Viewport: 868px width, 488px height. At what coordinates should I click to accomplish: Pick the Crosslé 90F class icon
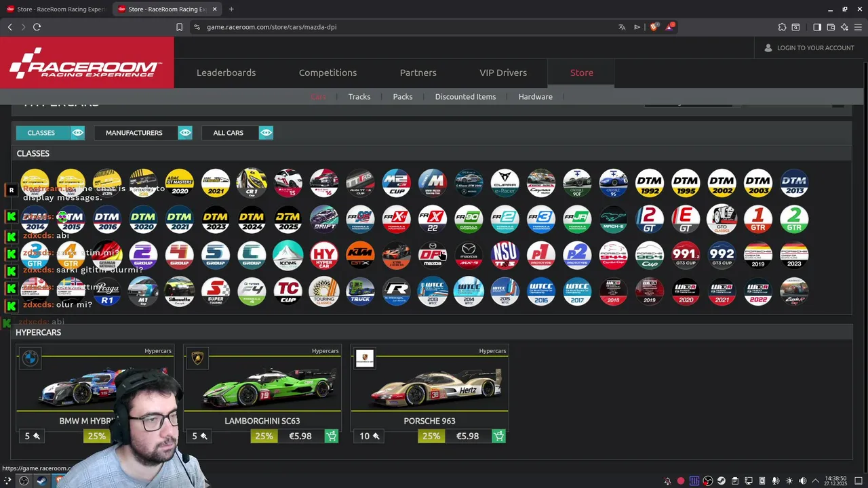(x=577, y=182)
